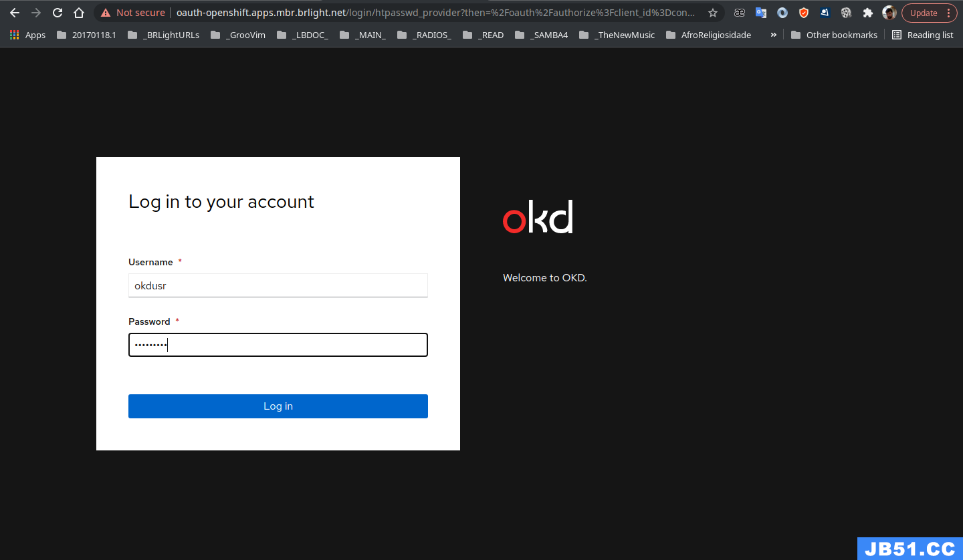
Task: Open the Extensions puzzle menu
Action: (868, 13)
